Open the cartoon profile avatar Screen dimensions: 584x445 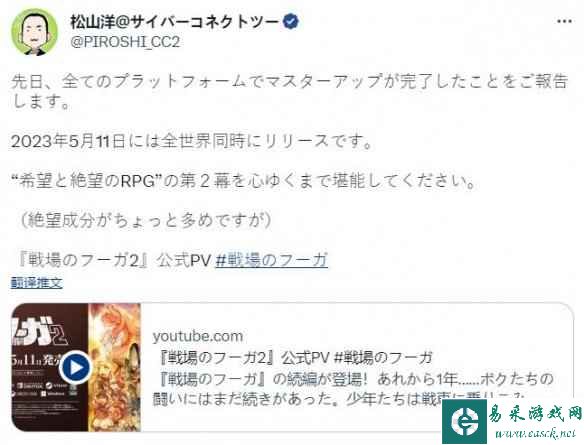[34, 32]
